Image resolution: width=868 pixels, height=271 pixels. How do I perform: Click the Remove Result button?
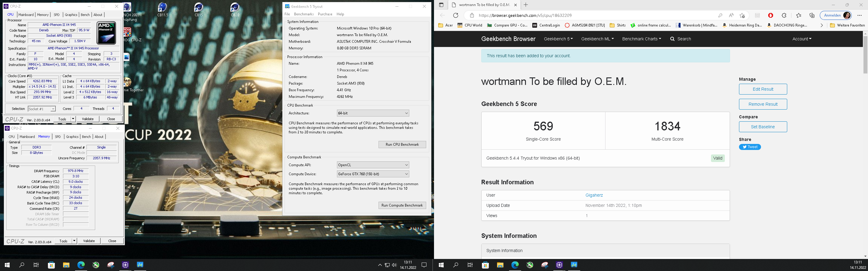click(x=763, y=104)
